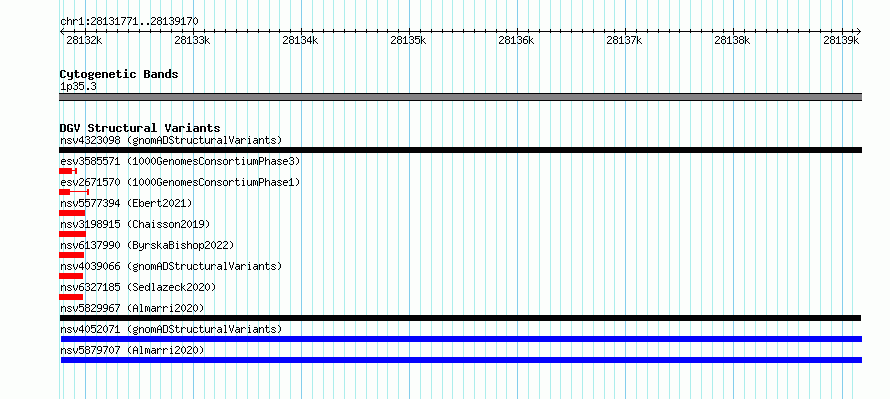Click the black bar under nsv5829967
Viewport: 890px width, 399px height.
[460, 318]
